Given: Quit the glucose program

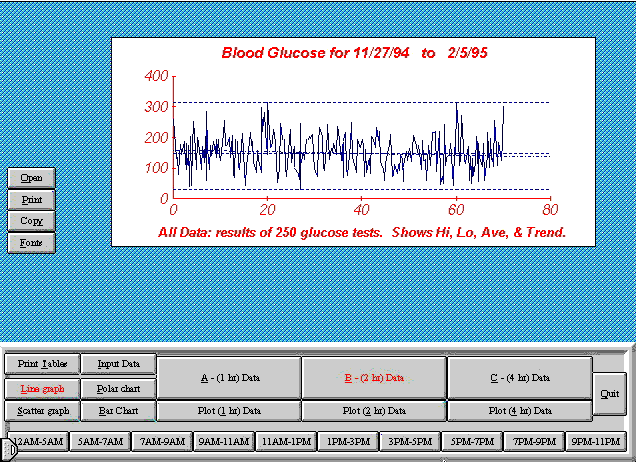Looking at the screenshot, I should pos(609,393).
